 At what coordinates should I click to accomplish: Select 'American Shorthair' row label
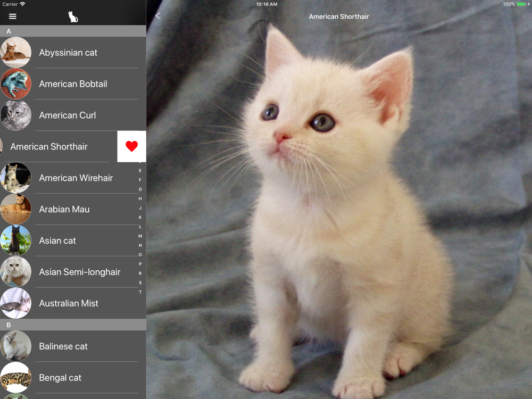click(49, 147)
